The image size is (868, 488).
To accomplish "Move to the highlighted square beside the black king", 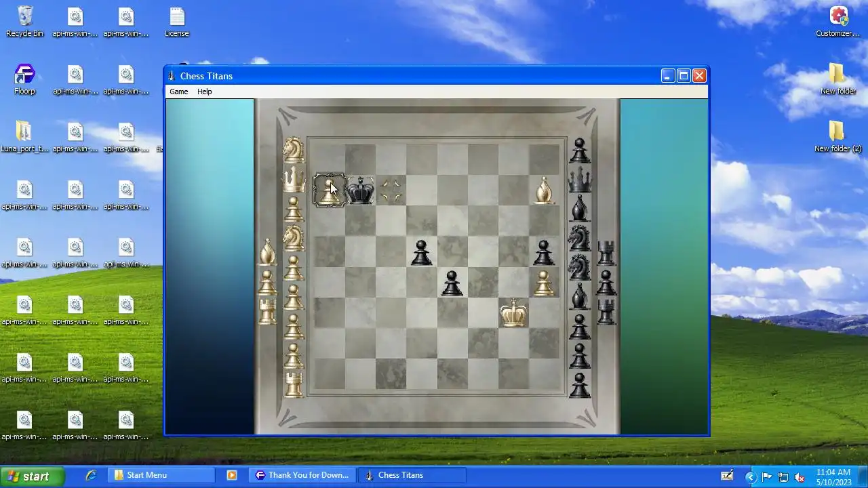I will point(391,190).
